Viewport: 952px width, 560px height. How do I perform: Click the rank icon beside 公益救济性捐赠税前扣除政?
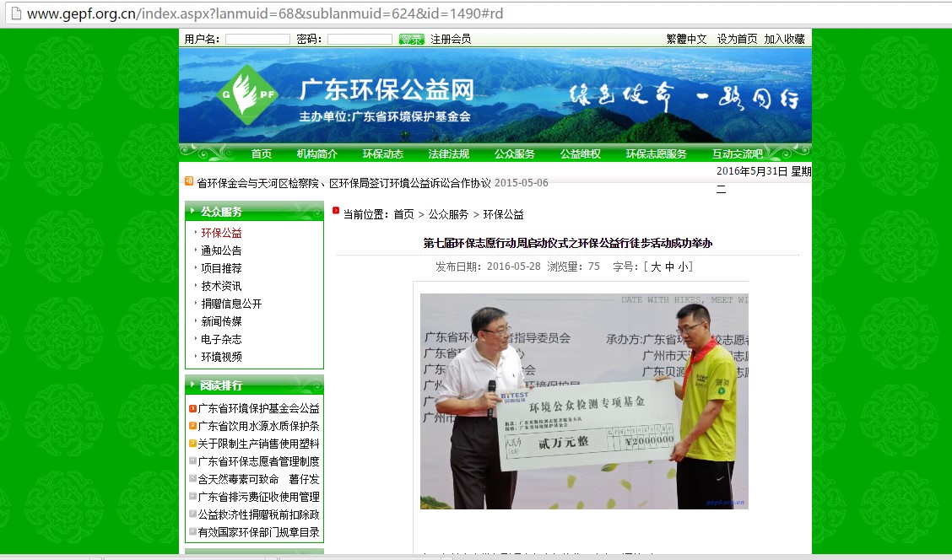(x=192, y=514)
